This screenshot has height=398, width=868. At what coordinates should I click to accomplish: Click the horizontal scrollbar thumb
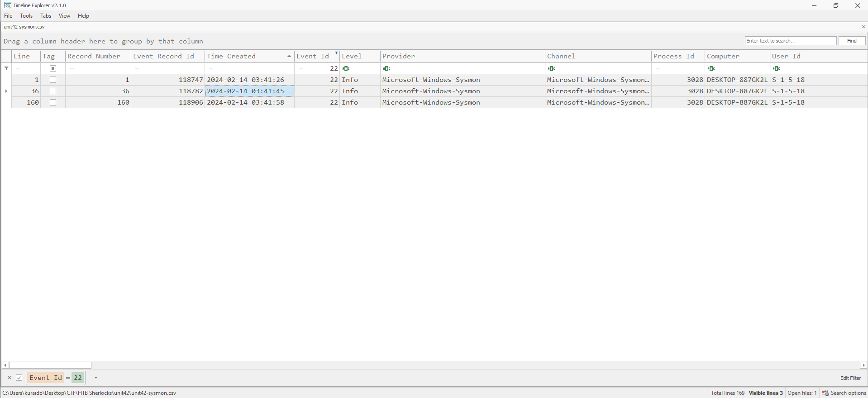click(50, 365)
